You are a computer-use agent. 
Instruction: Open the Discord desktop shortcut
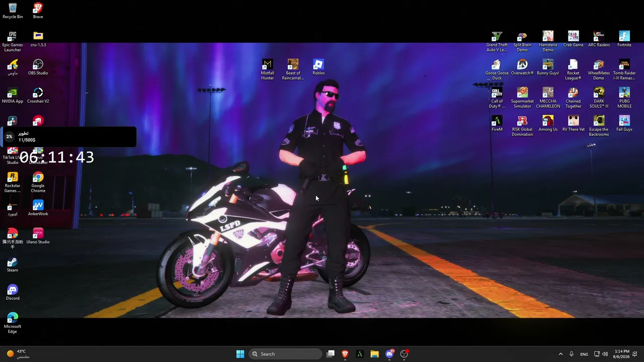[13, 292]
